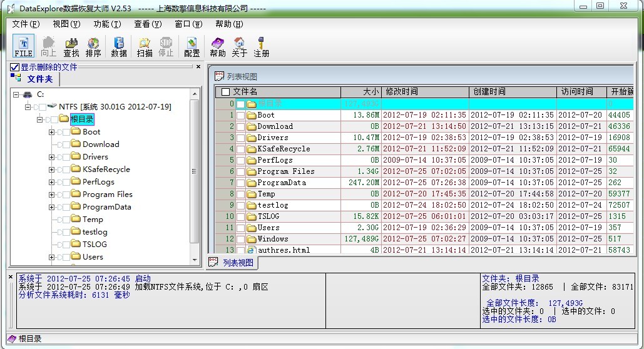The height and width of the screenshot is (349, 644).
Task: Click the 查找 (Find) toolbar icon
Action: click(x=71, y=47)
